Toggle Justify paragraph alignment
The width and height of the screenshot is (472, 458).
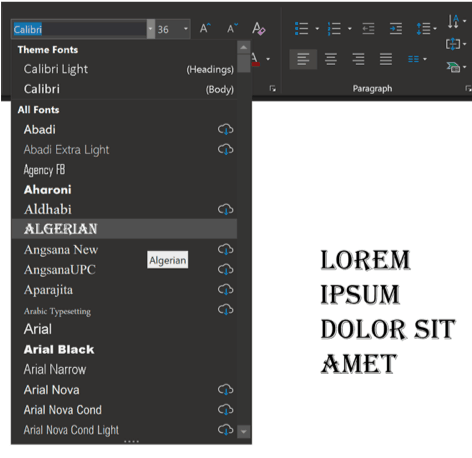pyautogui.click(x=386, y=59)
